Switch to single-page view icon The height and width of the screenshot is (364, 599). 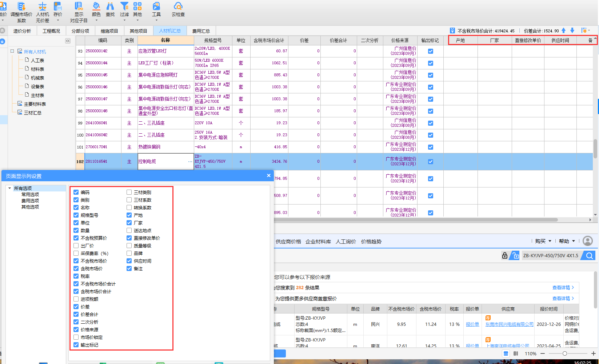pyautogui.click(x=506, y=353)
